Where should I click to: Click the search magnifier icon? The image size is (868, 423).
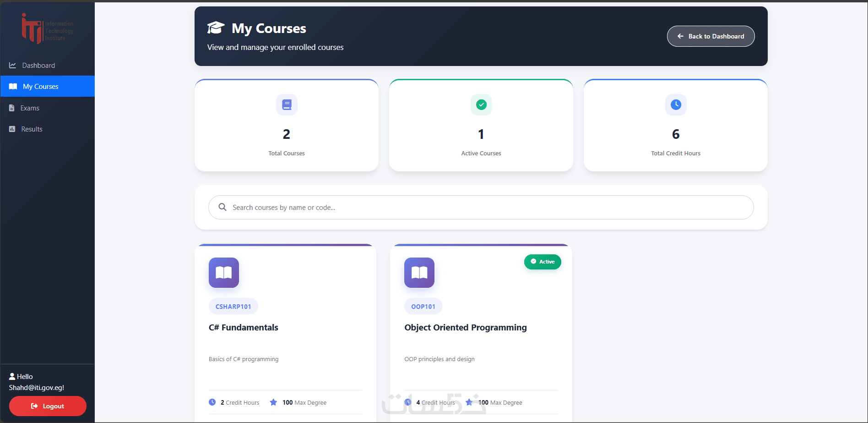click(222, 207)
